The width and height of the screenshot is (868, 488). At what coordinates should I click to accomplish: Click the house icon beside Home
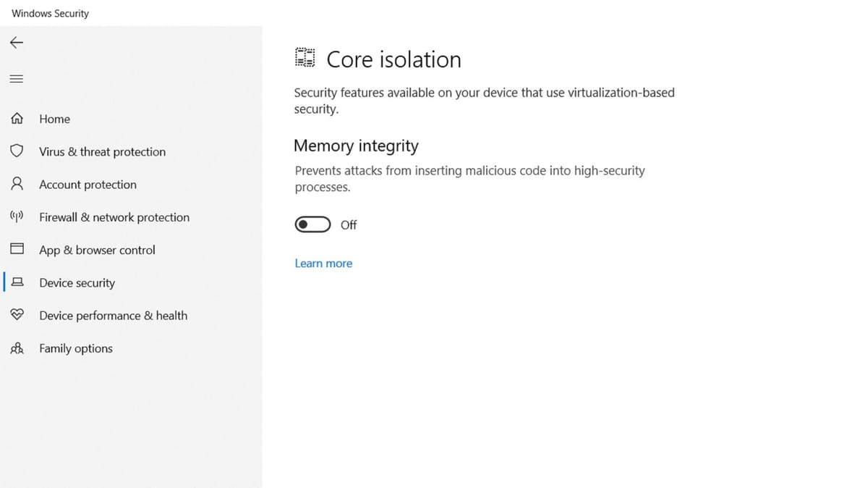[x=17, y=119]
